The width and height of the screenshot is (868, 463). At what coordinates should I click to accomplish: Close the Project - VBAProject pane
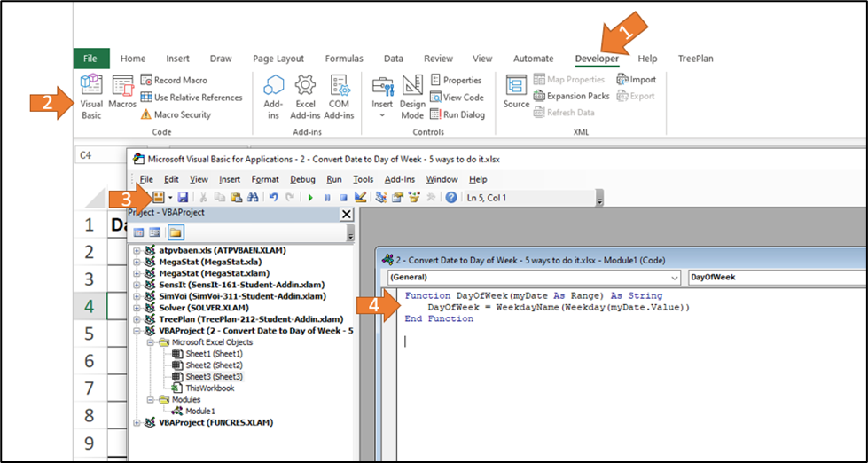click(347, 215)
